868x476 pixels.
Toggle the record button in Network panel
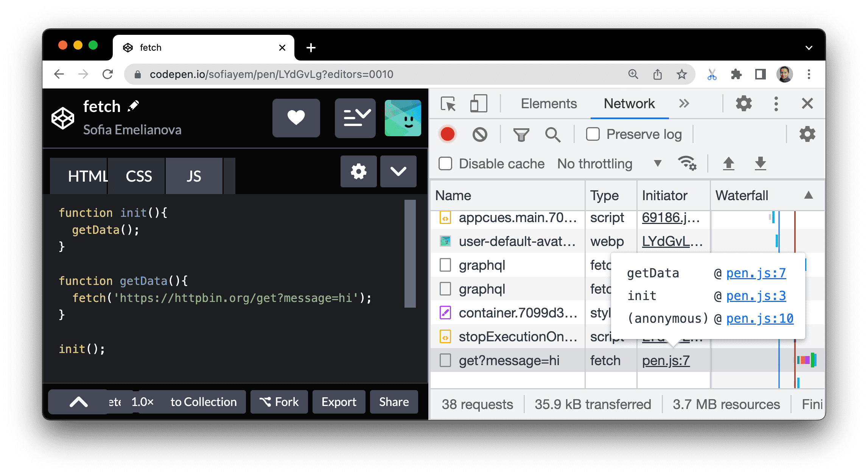[x=446, y=135]
